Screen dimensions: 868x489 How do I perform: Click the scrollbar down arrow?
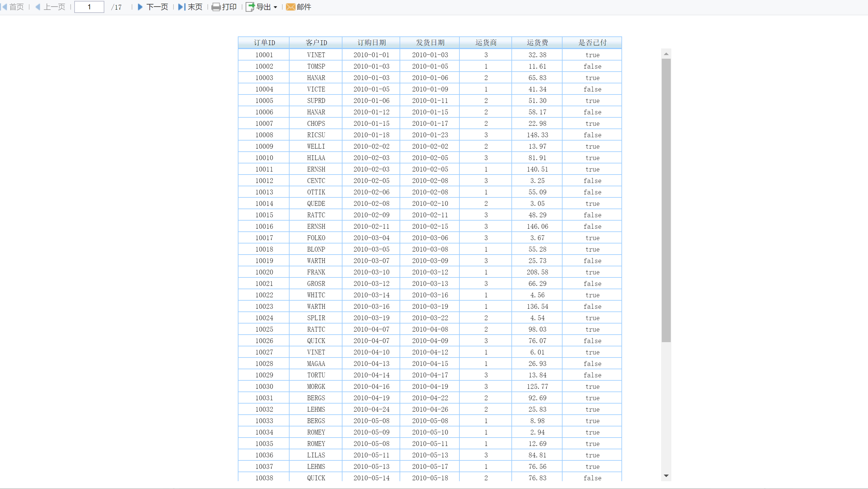click(666, 475)
